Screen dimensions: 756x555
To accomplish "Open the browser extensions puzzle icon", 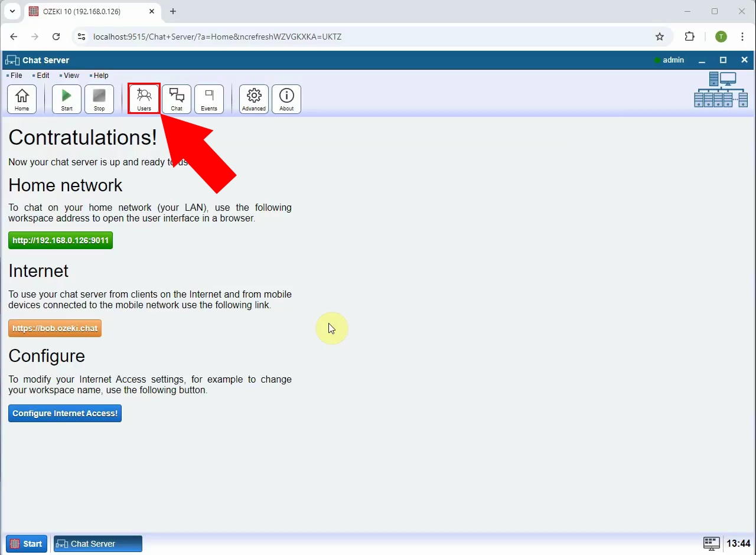I will [689, 37].
